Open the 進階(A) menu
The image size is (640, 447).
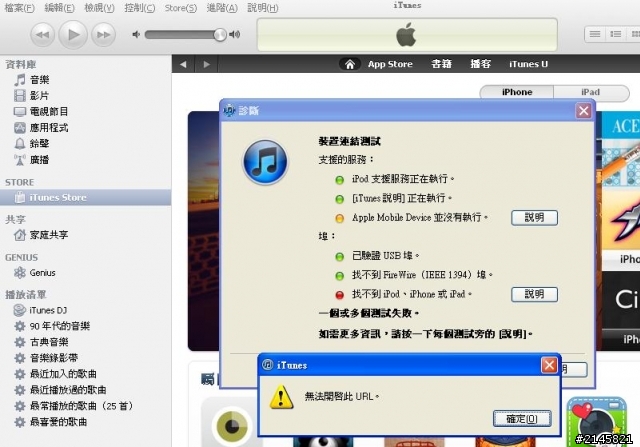coord(222,8)
